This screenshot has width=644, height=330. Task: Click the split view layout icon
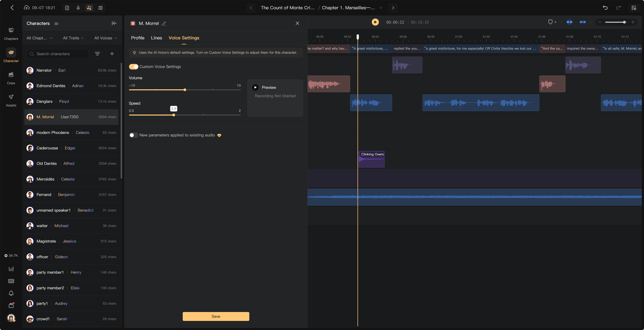pos(100,8)
